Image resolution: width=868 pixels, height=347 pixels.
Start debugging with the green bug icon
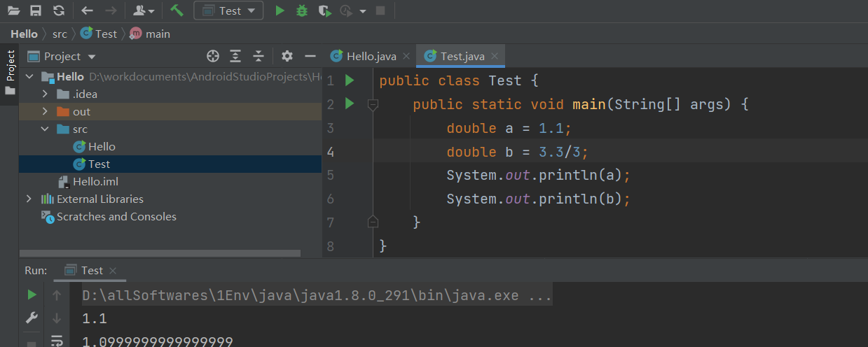click(302, 10)
